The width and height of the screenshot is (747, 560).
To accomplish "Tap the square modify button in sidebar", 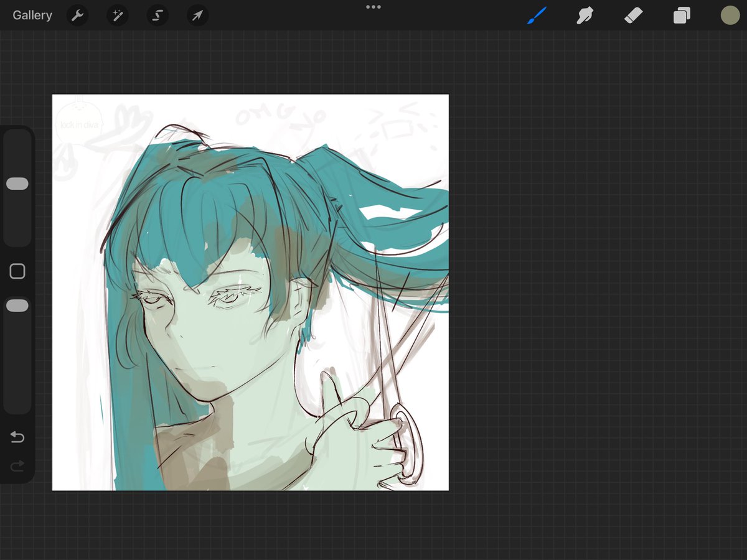I will 17,271.
